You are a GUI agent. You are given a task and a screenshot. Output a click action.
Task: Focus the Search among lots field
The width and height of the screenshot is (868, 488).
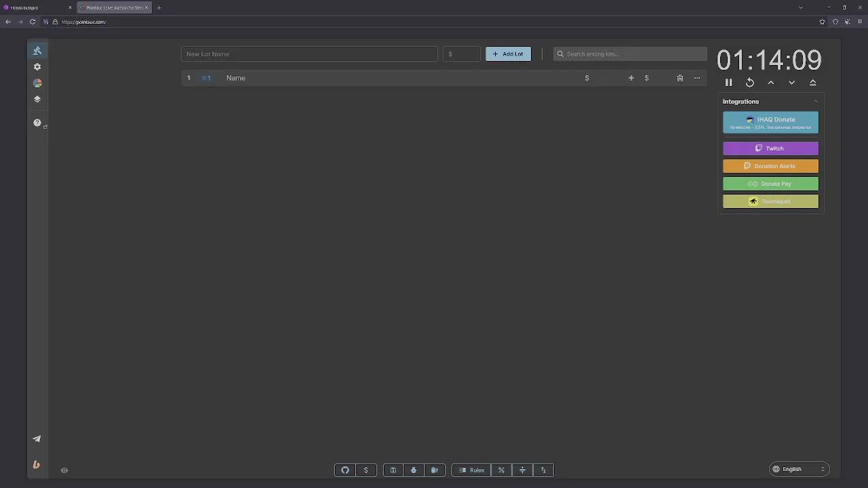[630, 54]
